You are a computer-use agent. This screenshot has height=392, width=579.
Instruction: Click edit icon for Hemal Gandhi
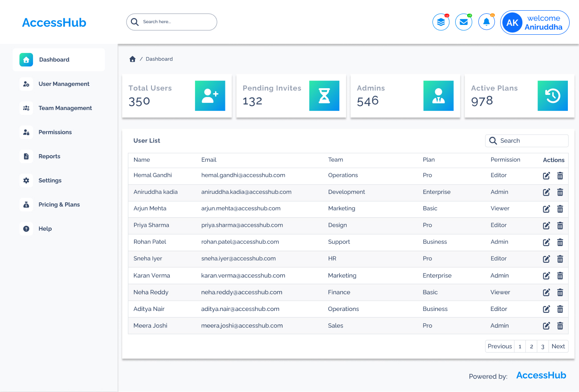(546, 176)
